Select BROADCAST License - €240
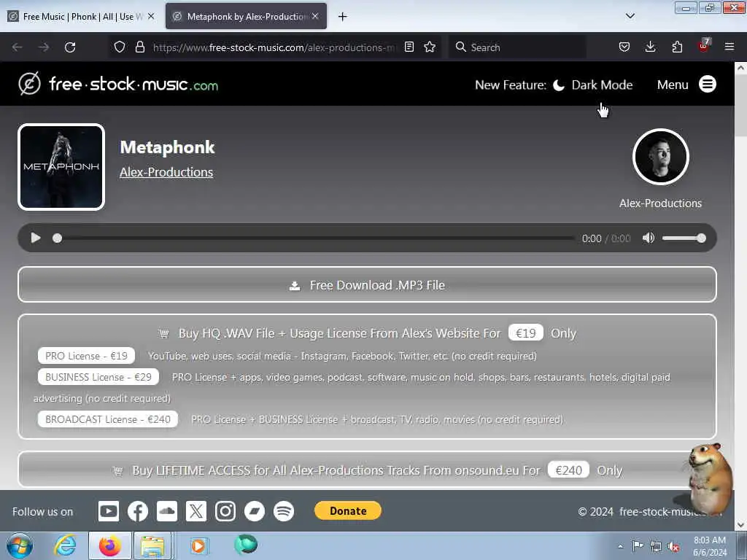The height and width of the screenshot is (560, 747). click(x=108, y=419)
